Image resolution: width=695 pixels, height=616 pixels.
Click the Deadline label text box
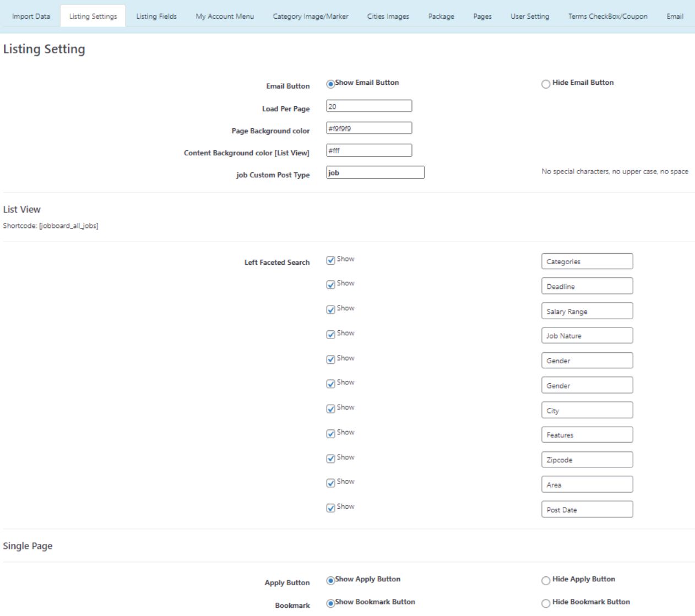click(587, 286)
